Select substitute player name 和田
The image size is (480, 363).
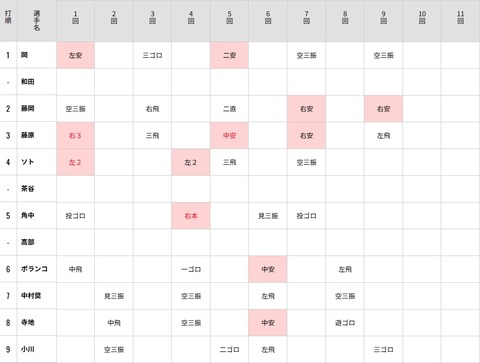coord(27,82)
